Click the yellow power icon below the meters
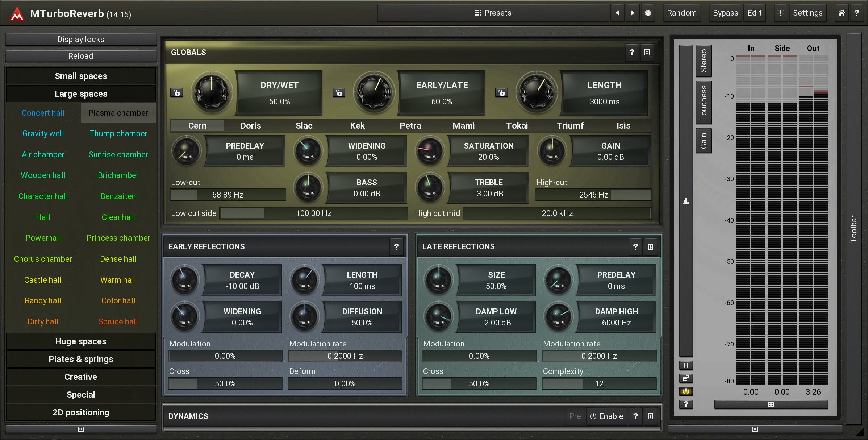Screen dimensions: 868x440 (x=686, y=391)
